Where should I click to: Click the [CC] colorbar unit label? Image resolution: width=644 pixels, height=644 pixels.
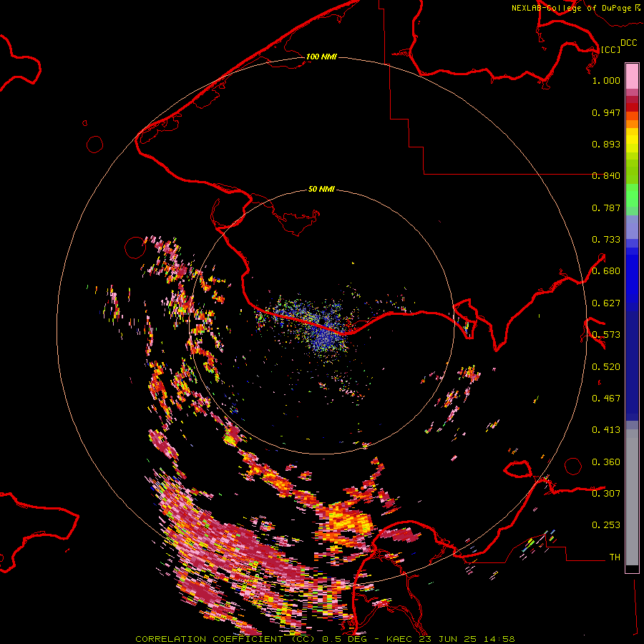pyautogui.click(x=610, y=49)
